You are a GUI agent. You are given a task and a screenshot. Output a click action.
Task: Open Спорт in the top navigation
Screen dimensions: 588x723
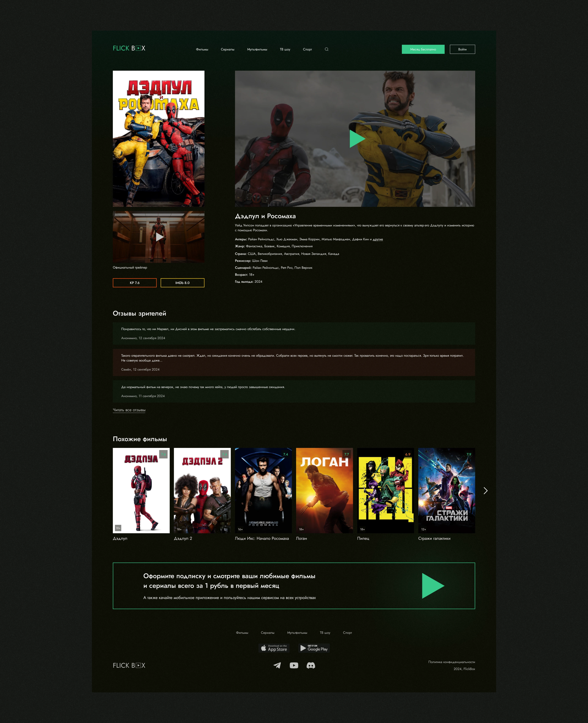pos(307,49)
